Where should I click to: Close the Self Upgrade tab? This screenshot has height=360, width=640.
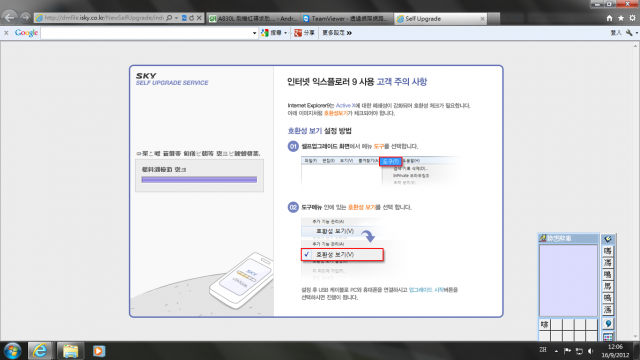[x=482, y=18]
